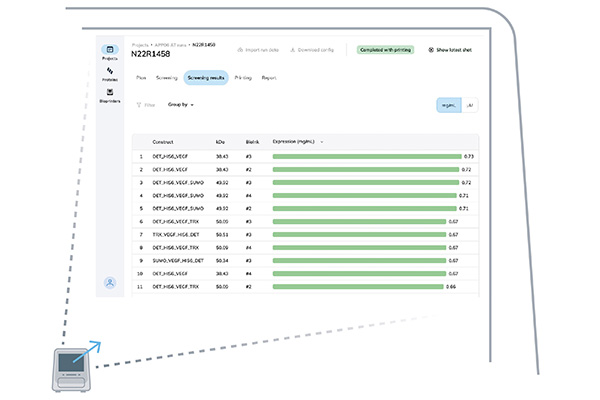Click the device illustration icon
The width and height of the screenshot is (600, 400).
tap(73, 363)
